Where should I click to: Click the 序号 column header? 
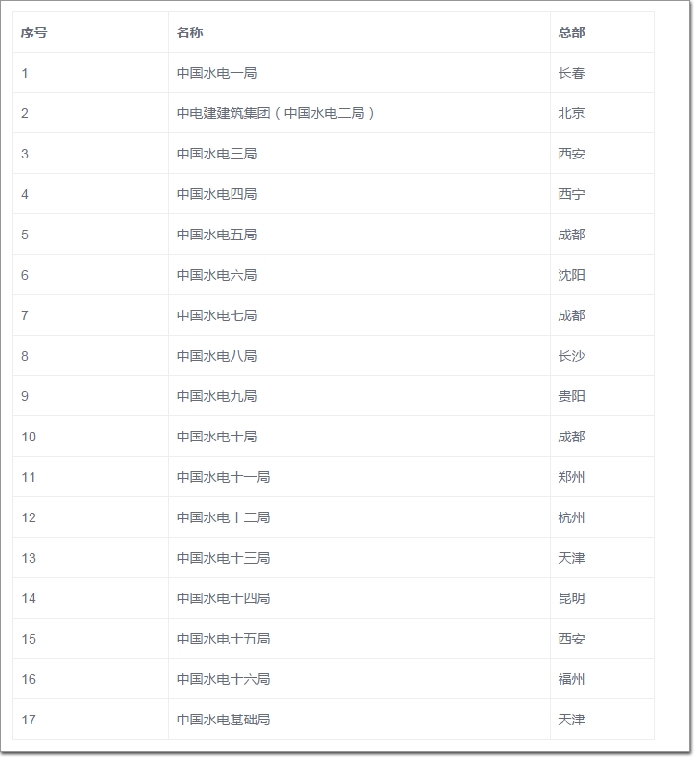pyautogui.click(x=34, y=33)
